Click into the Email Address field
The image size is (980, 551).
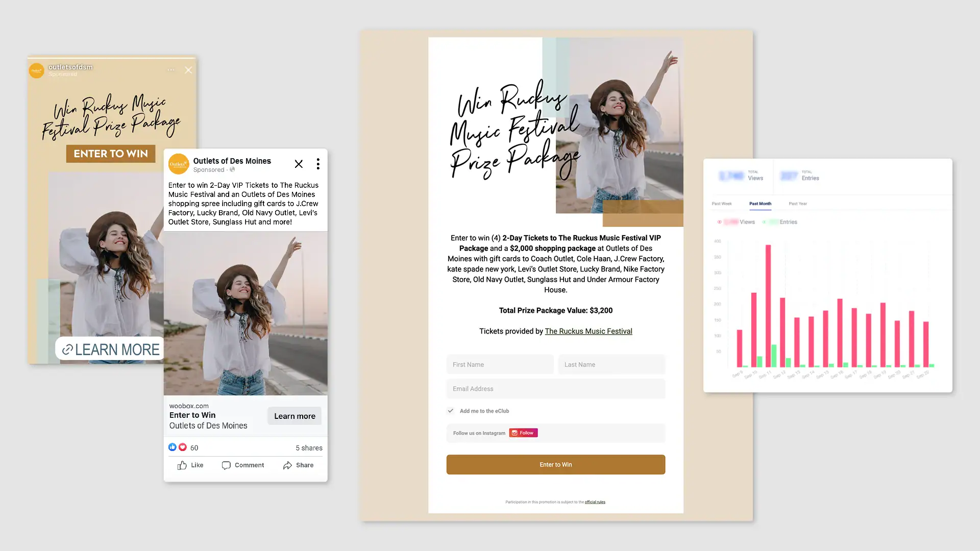(x=556, y=389)
